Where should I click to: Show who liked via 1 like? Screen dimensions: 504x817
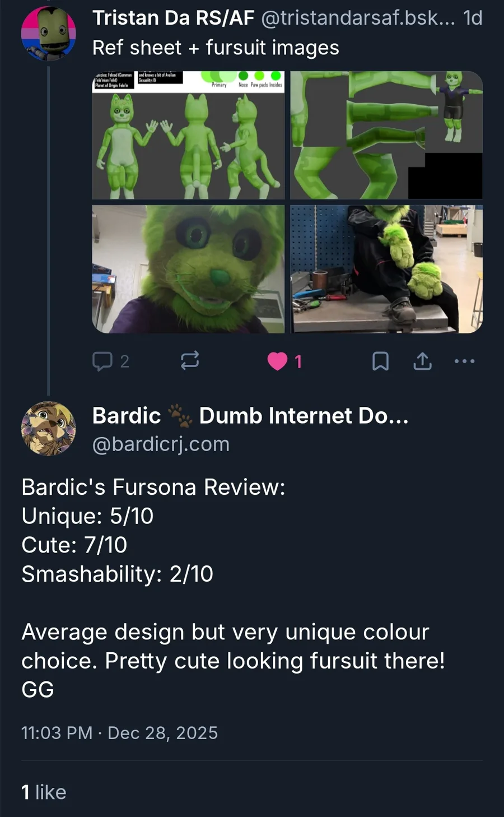(x=44, y=792)
